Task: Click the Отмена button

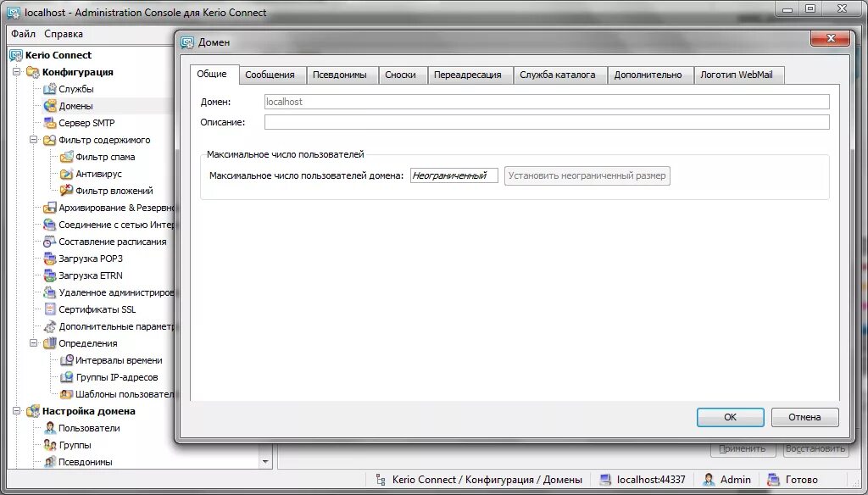Action: point(805,417)
